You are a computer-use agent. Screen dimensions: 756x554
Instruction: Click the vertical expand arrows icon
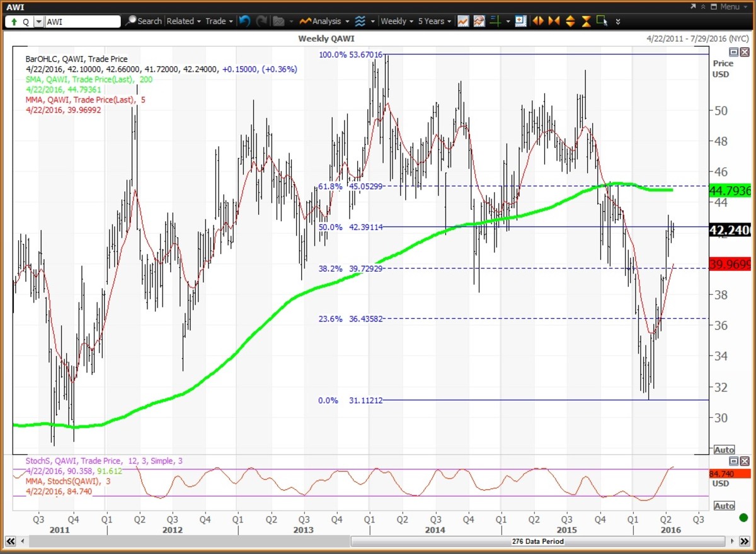(x=570, y=21)
